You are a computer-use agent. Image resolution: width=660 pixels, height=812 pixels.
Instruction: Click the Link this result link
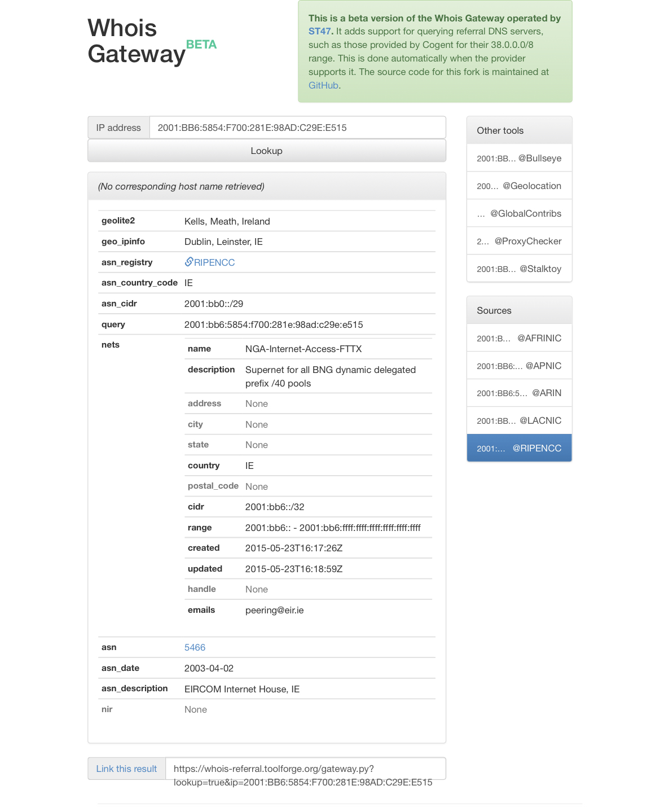pyautogui.click(x=126, y=769)
